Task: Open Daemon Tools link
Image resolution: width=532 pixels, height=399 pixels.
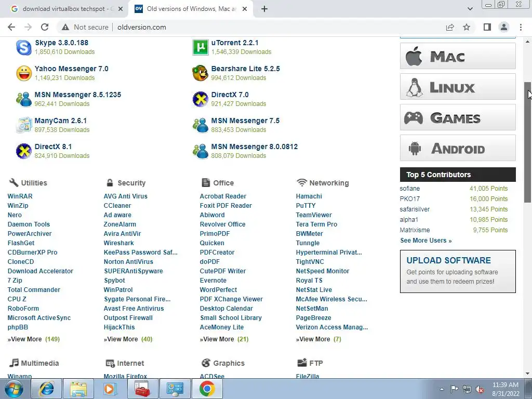Action: [x=29, y=224]
